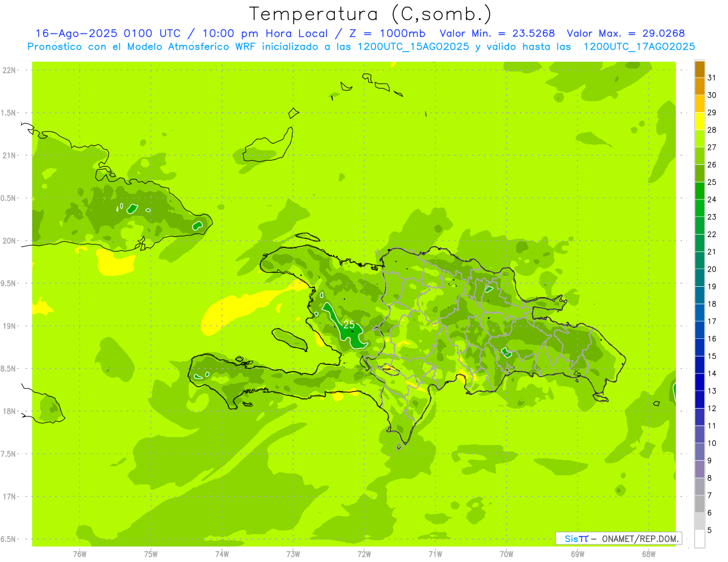Click the '10' value on the color scale
The height and width of the screenshot is (562, 728).
point(712,443)
